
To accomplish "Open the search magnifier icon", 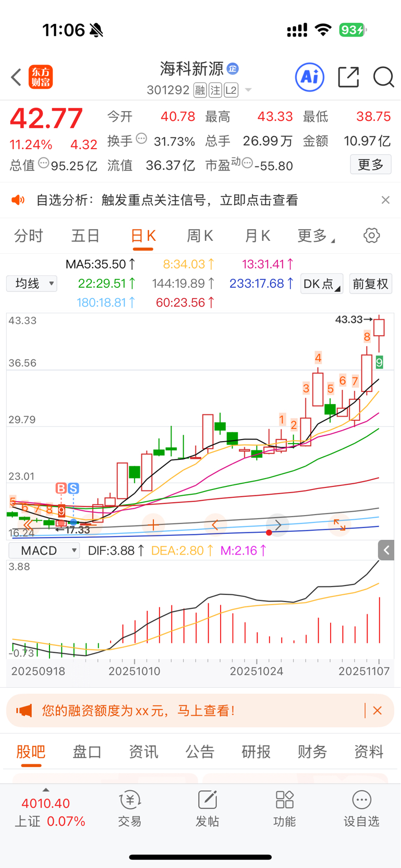I will coord(383,77).
